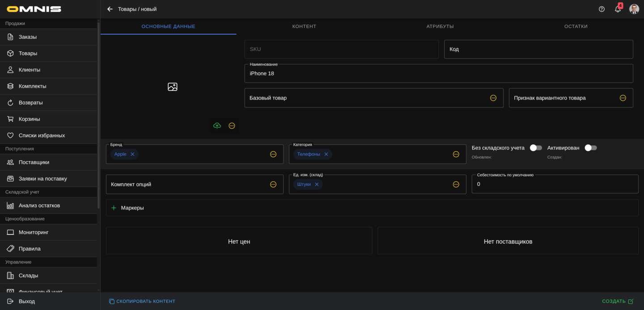The image size is (644, 310).
Task: Click the upload image cloud icon
Action: pos(217,126)
